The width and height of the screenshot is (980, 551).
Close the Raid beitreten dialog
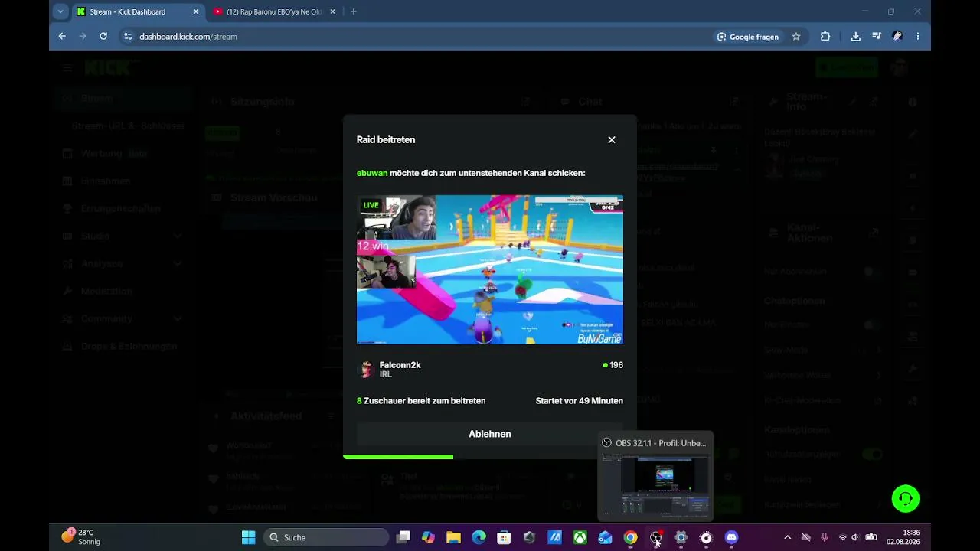[612, 140]
